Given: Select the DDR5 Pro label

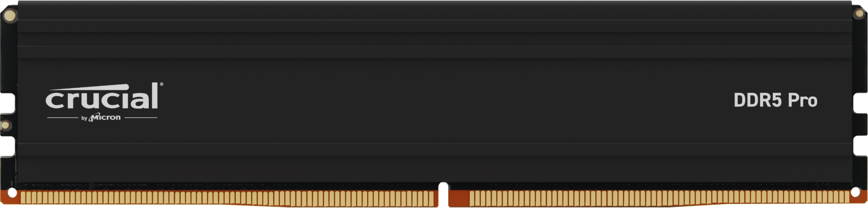Looking at the screenshot, I should pyautogui.click(x=775, y=100).
